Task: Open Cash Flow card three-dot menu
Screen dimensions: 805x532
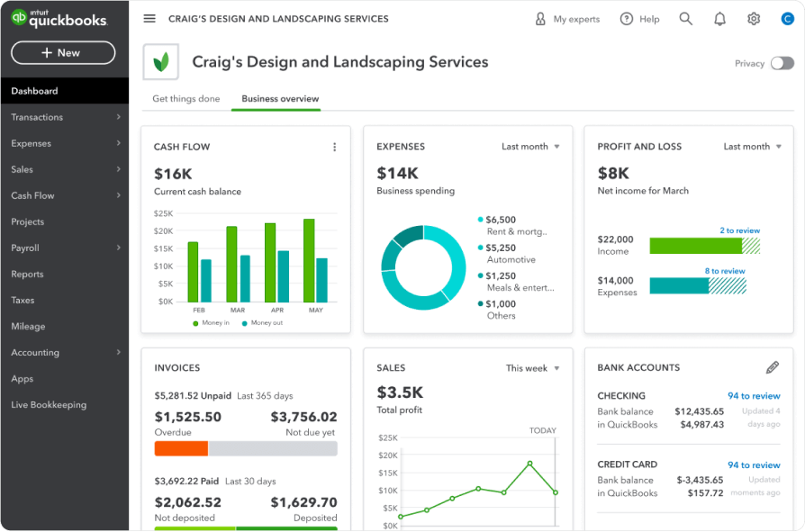Action: pyautogui.click(x=335, y=147)
